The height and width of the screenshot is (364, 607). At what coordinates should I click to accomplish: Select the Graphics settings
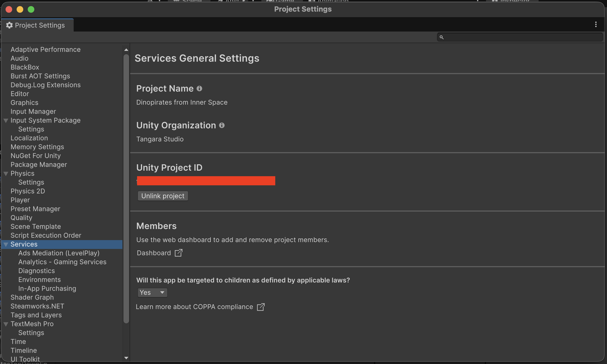coord(24,103)
